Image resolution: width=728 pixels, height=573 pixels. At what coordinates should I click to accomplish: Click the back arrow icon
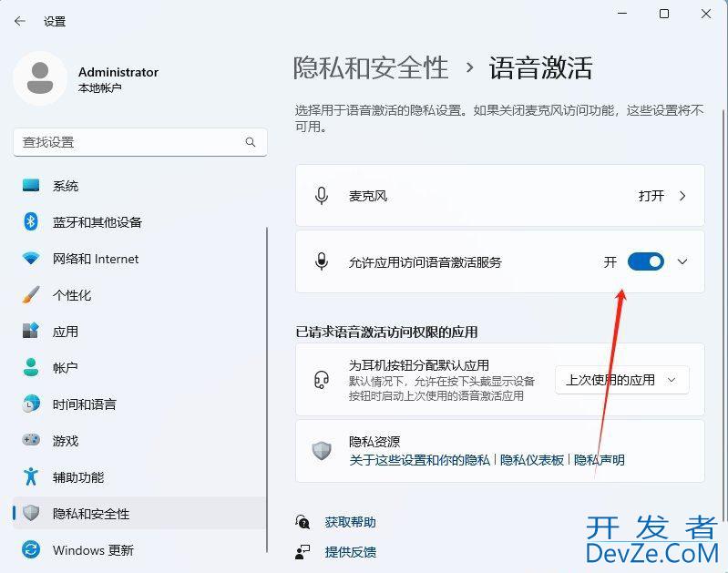19,21
